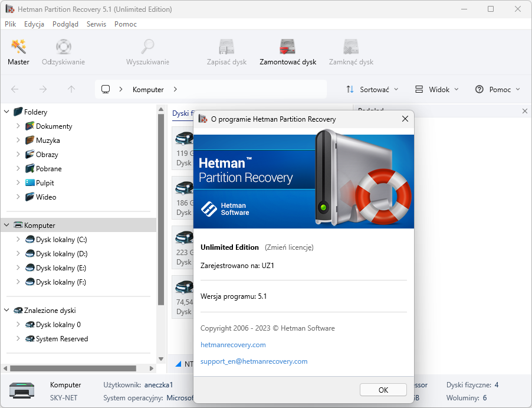Viewport: 532px width, 408px height.
Task: Select the Obrazy folder icon
Action: point(30,155)
